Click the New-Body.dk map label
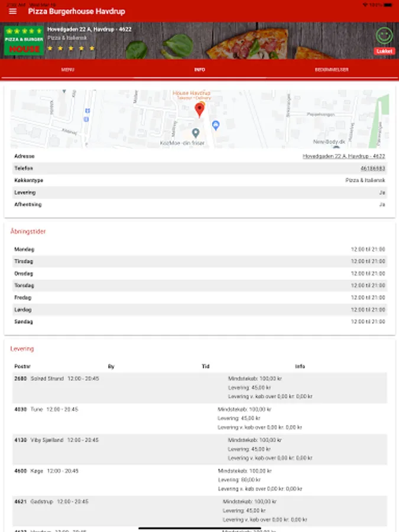This screenshot has width=399, height=532. point(329,142)
